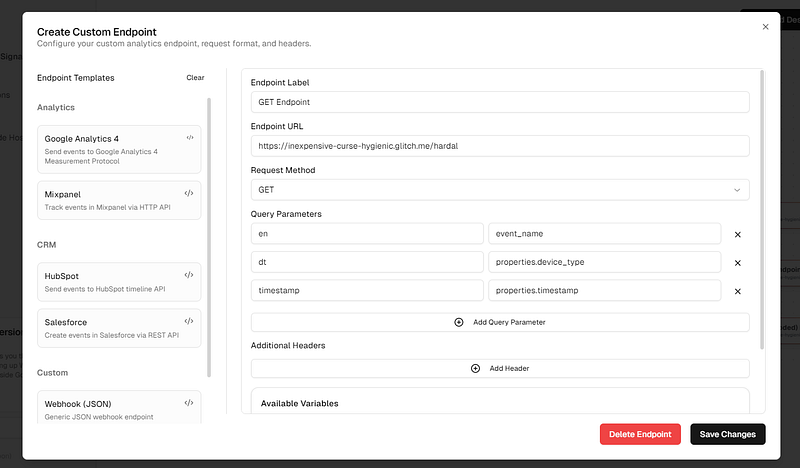Close the Create Custom Endpoint dialog
The width and height of the screenshot is (800, 468).
coord(765,27)
